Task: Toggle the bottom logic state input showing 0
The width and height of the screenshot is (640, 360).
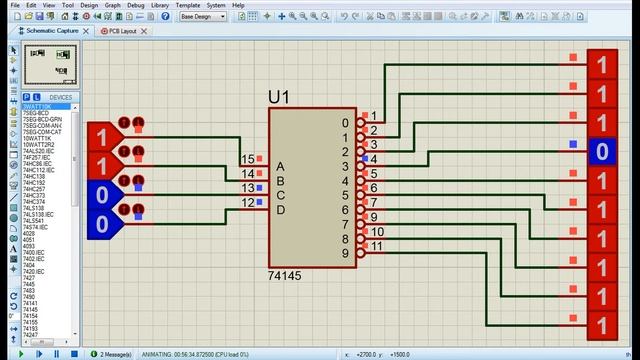Action: coord(105,224)
